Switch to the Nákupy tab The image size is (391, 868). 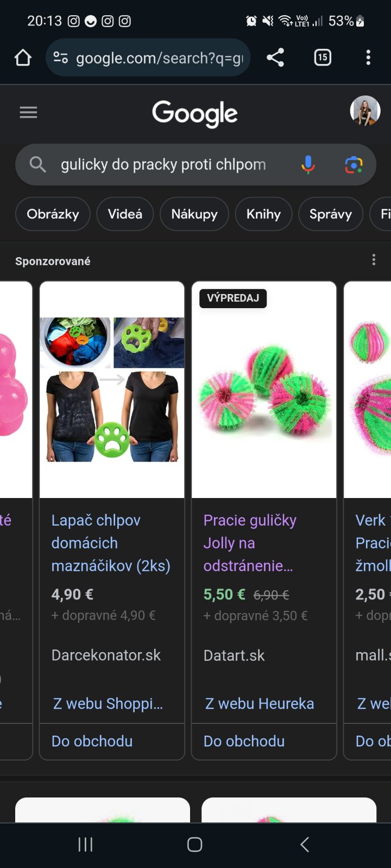[x=194, y=214]
